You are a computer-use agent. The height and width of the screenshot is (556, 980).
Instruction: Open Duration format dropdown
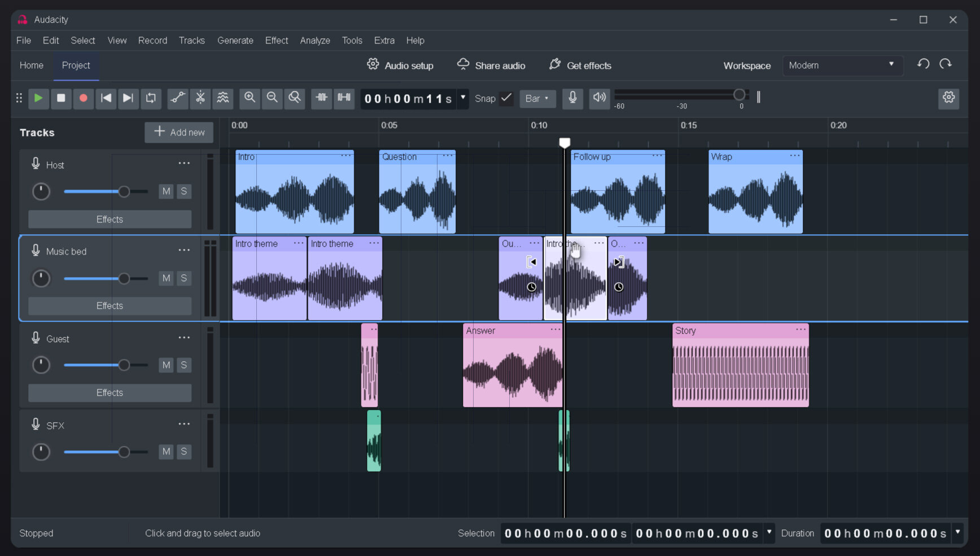point(957,532)
